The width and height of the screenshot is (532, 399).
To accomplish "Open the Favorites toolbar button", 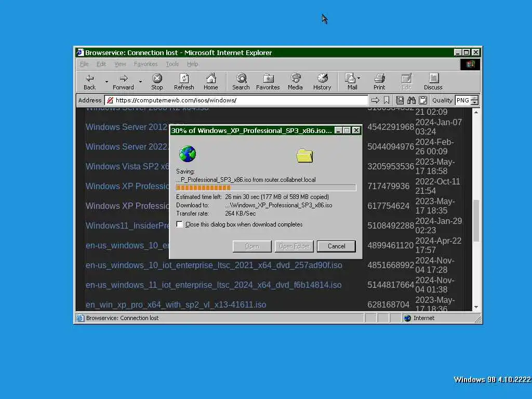I will [x=268, y=82].
